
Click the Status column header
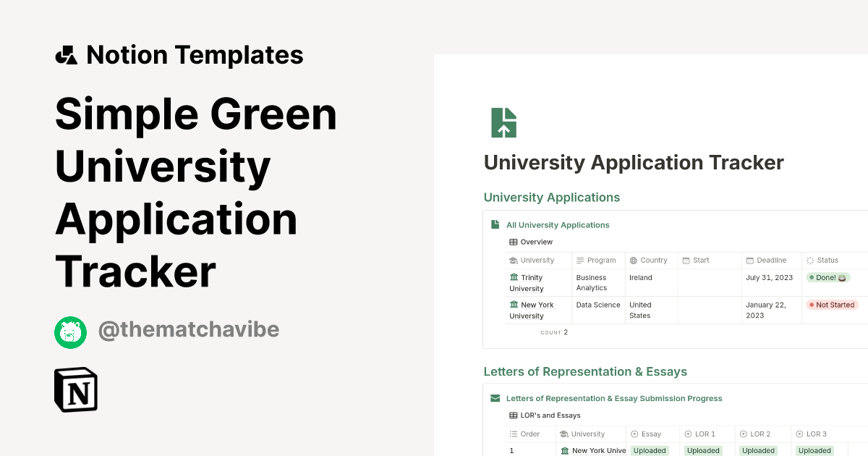[827, 261]
